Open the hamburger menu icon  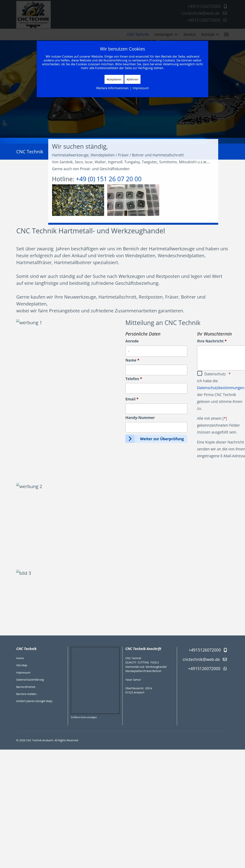click(226, 35)
